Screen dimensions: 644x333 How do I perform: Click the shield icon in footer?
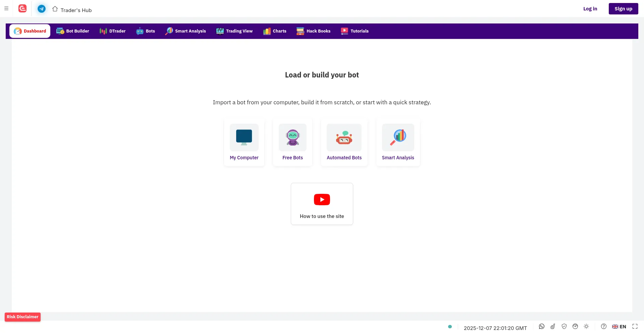pyautogui.click(x=564, y=326)
